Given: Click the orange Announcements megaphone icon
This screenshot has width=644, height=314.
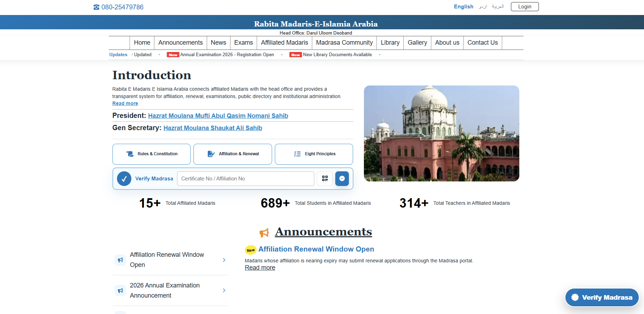Looking at the screenshot, I should point(264,233).
